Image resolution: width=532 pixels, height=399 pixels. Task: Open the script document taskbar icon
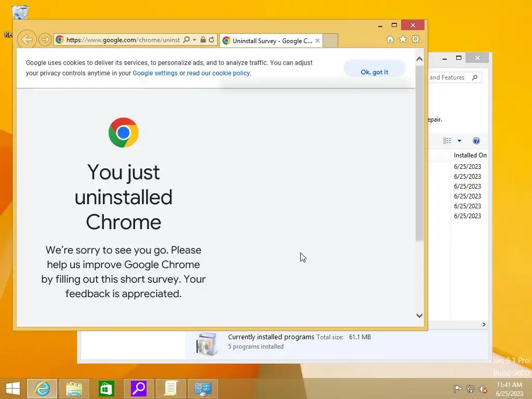coord(170,388)
